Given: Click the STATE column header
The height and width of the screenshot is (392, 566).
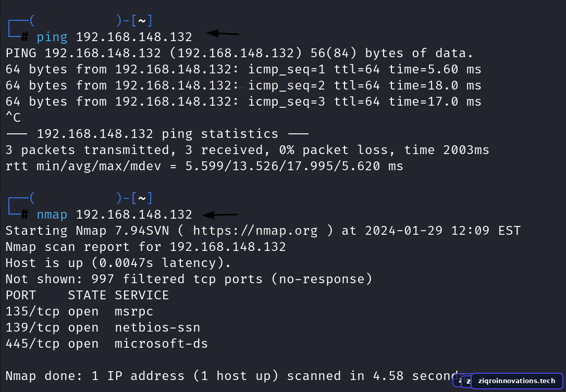Looking at the screenshot, I should 87,295.
